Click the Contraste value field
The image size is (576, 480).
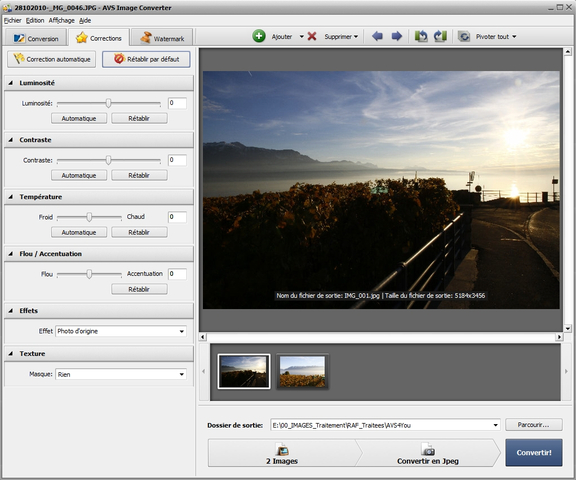tap(177, 160)
